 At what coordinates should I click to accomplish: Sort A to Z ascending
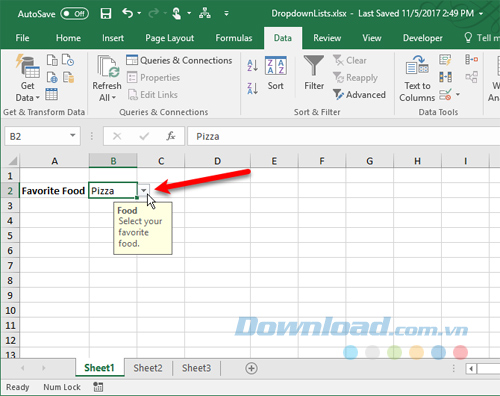(252, 66)
